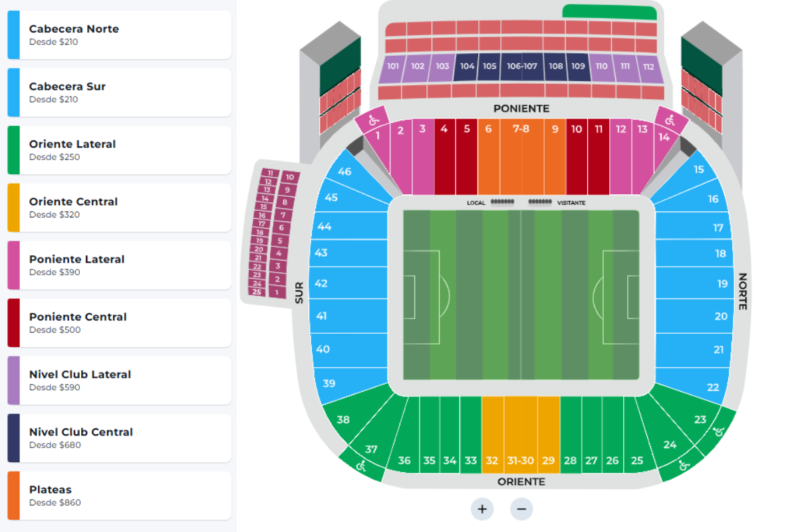Select wheelchair area below section 24
The width and height of the screenshot is (798, 532).
coord(685,465)
